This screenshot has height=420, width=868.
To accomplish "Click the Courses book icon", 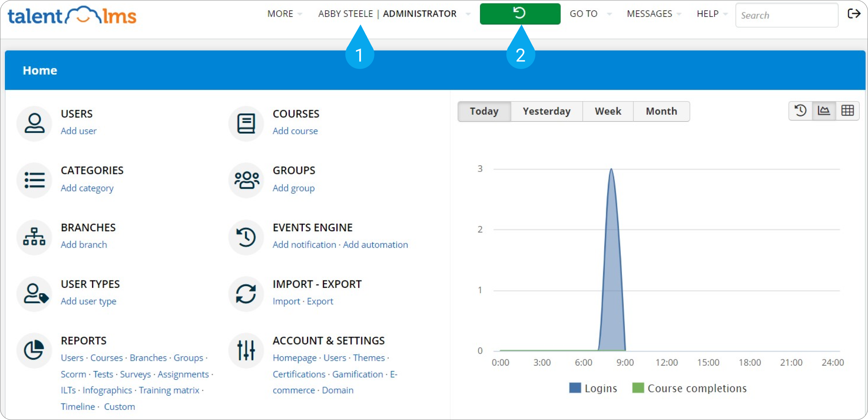I will point(246,123).
